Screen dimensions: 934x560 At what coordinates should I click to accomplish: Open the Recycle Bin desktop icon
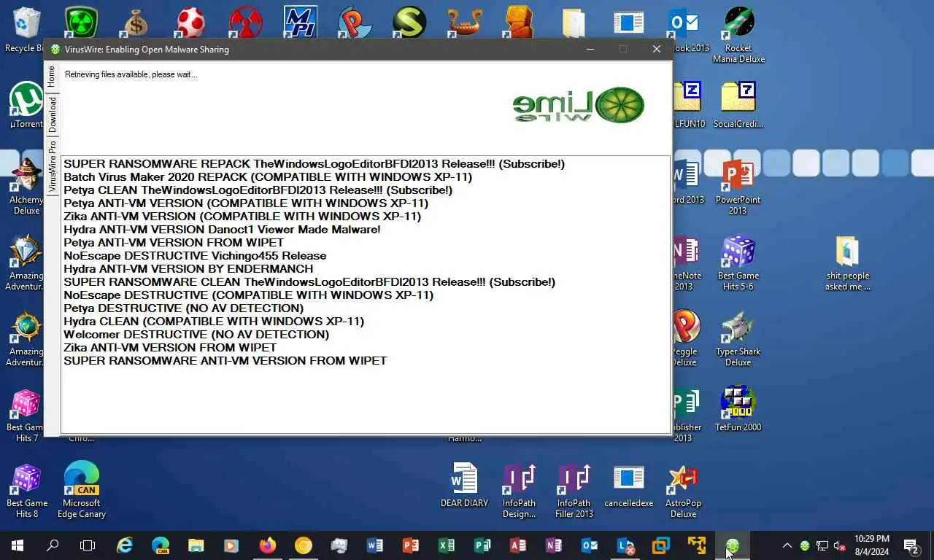point(27,30)
